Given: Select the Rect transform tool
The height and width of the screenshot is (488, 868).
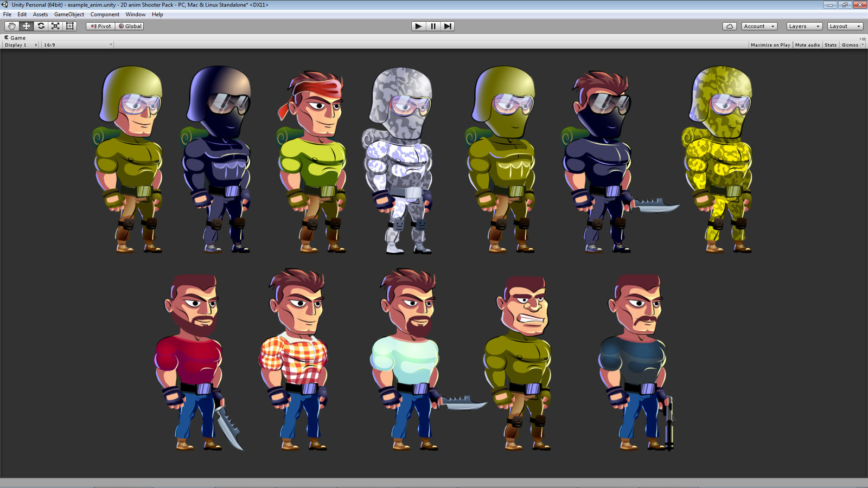Looking at the screenshot, I should 70,25.
